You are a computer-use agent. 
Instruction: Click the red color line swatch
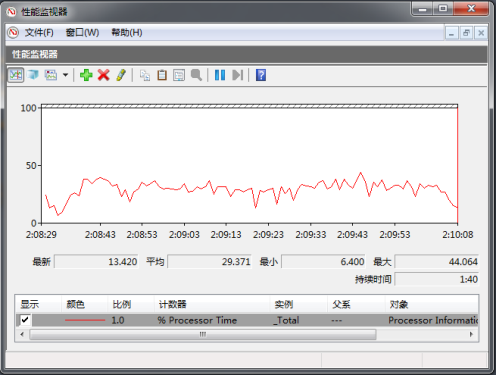(x=85, y=320)
